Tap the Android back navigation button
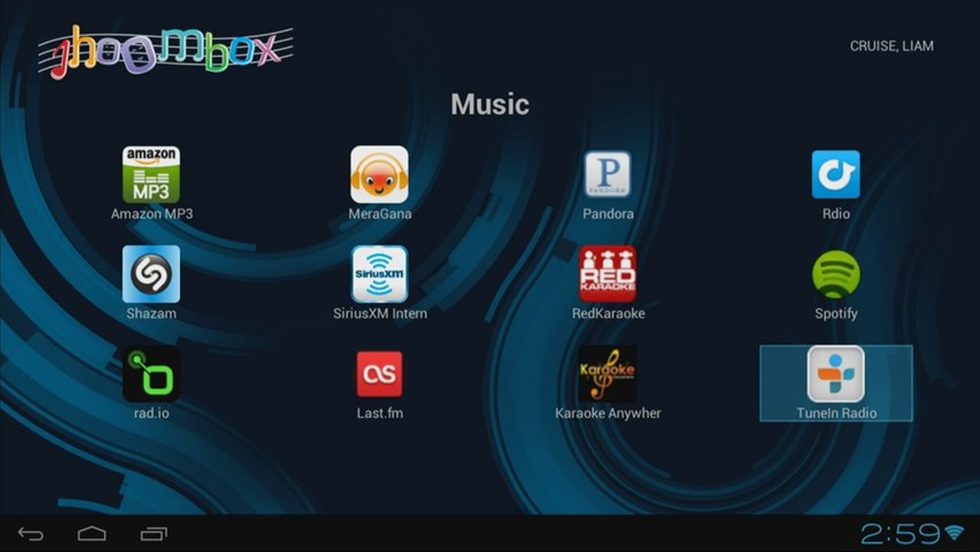This screenshot has width=980, height=552. pyautogui.click(x=31, y=534)
